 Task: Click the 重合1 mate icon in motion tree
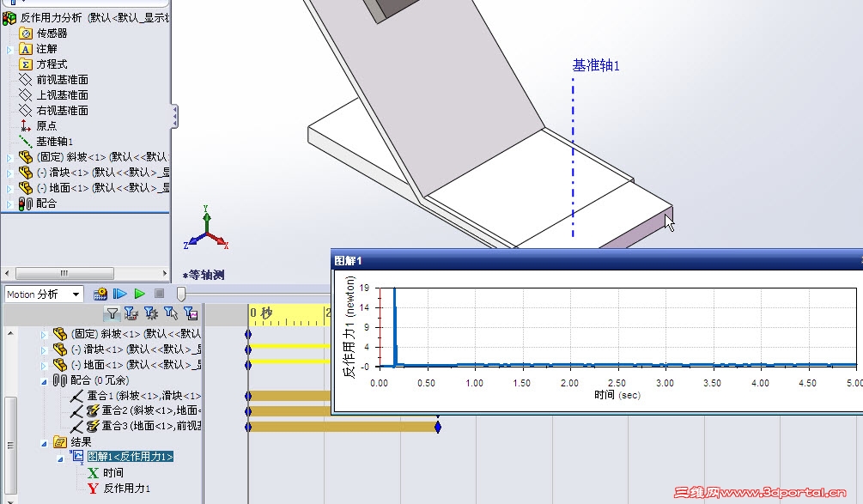coord(76,396)
